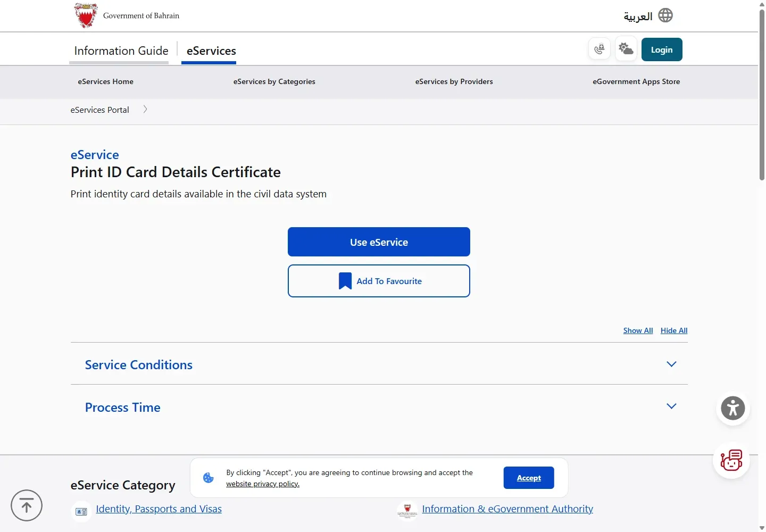The width and height of the screenshot is (766, 532).
Task: Expand the Service Conditions section
Action: [x=379, y=364]
